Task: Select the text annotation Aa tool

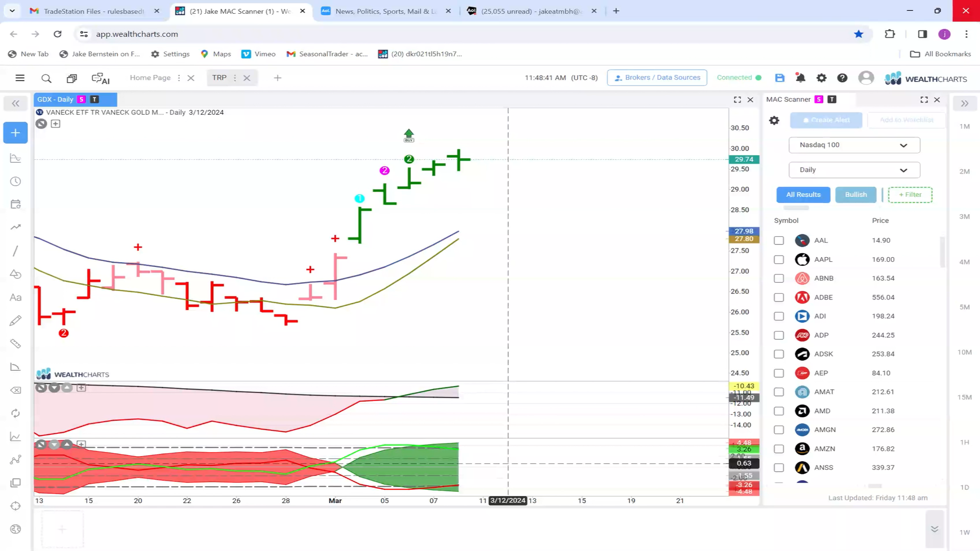Action: (x=15, y=297)
